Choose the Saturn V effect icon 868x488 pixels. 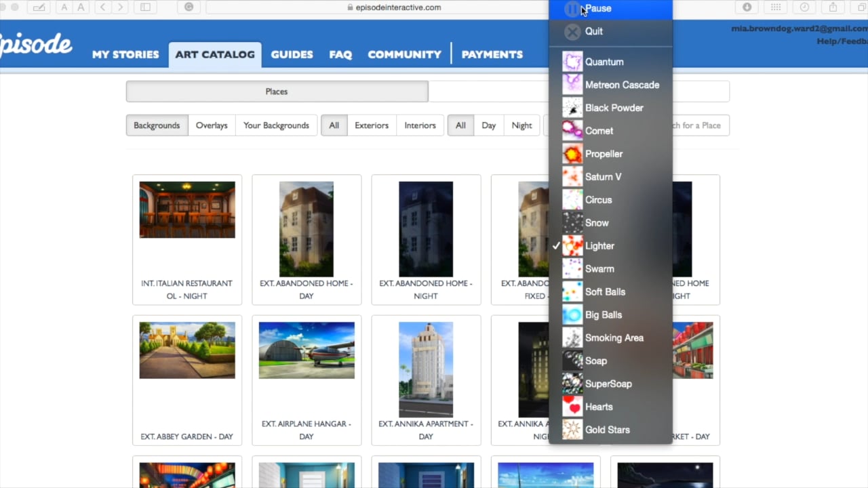[572, 177]
